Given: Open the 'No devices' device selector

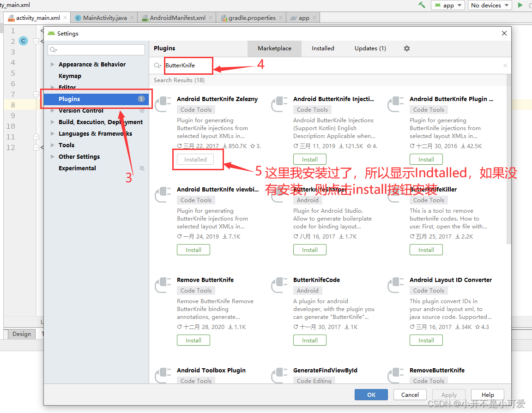Looking at the screenshot, I should click(490, 5).
